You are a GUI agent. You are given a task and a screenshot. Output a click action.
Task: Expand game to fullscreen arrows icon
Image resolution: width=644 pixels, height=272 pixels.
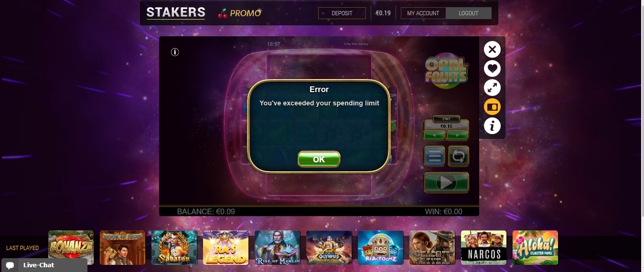pyautogui.click(x=492, y=87)
